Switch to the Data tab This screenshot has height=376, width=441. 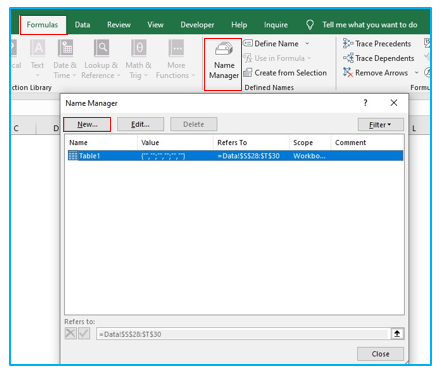click(82, 25)
